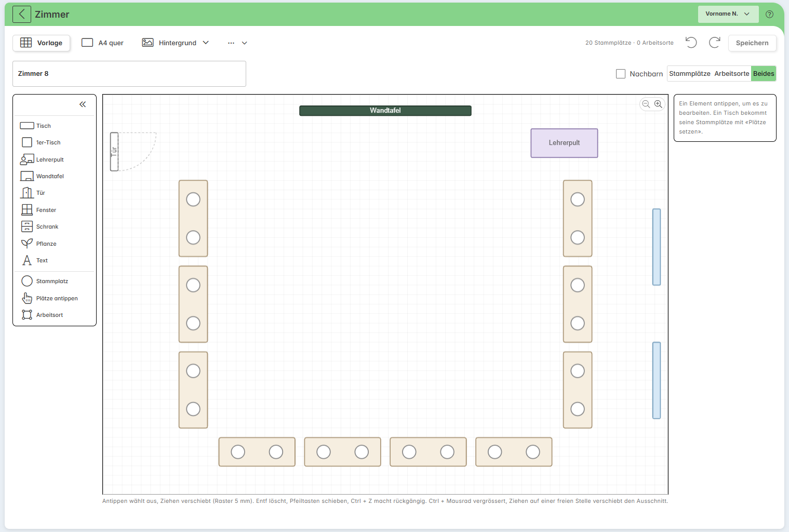Screen dimensions: 789x532
Task: Select the Tür element on the canvas
Action: (x=114, y=152)
